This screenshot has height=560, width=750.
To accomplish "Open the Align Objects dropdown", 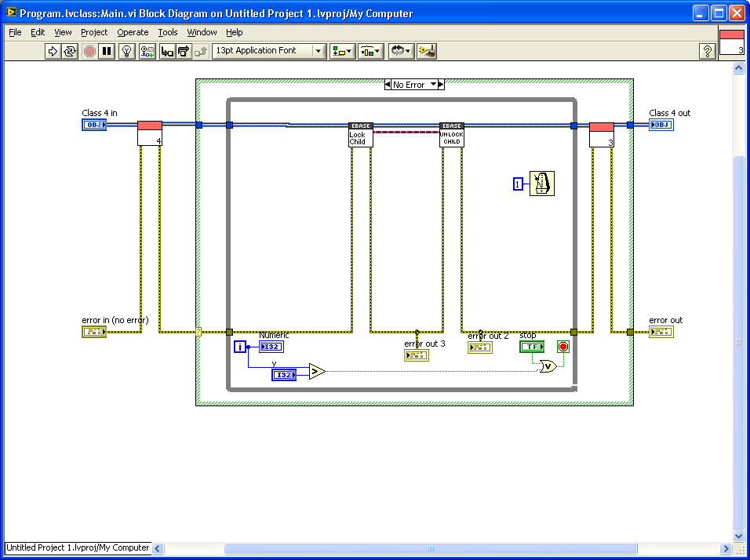I will pos(343,51).
